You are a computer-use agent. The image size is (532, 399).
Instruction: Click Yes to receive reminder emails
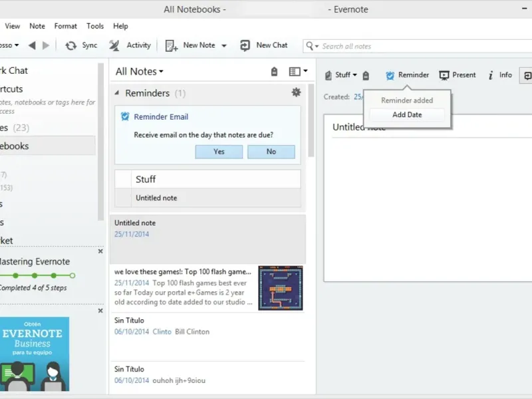219,152
